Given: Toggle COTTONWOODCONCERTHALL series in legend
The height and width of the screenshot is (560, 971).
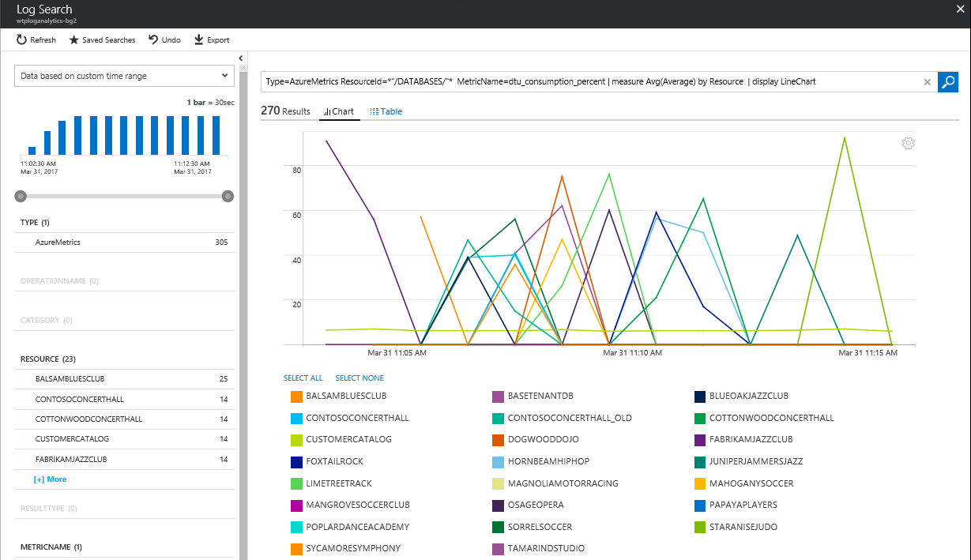Looking at the screenshot, I should click(x=764, y=418).
